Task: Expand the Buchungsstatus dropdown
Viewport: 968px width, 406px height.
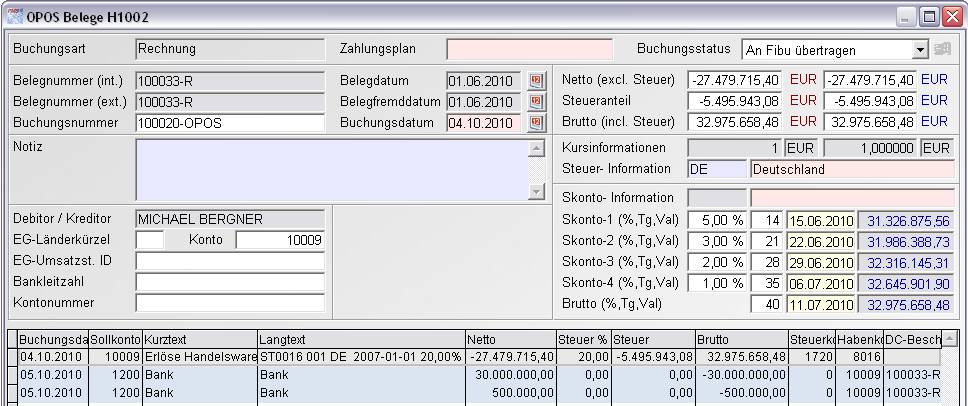Action: pyautogui.click(x=920, y=49)
